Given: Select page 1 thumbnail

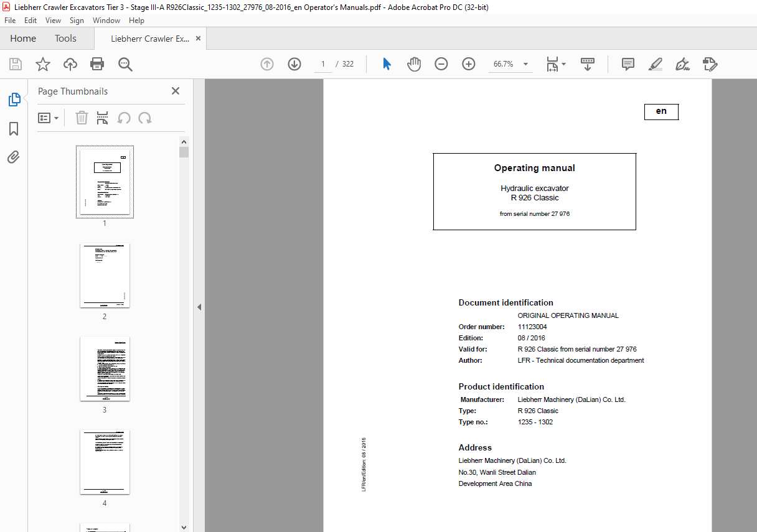Looking at the screenshot, I should coord(105,182).
